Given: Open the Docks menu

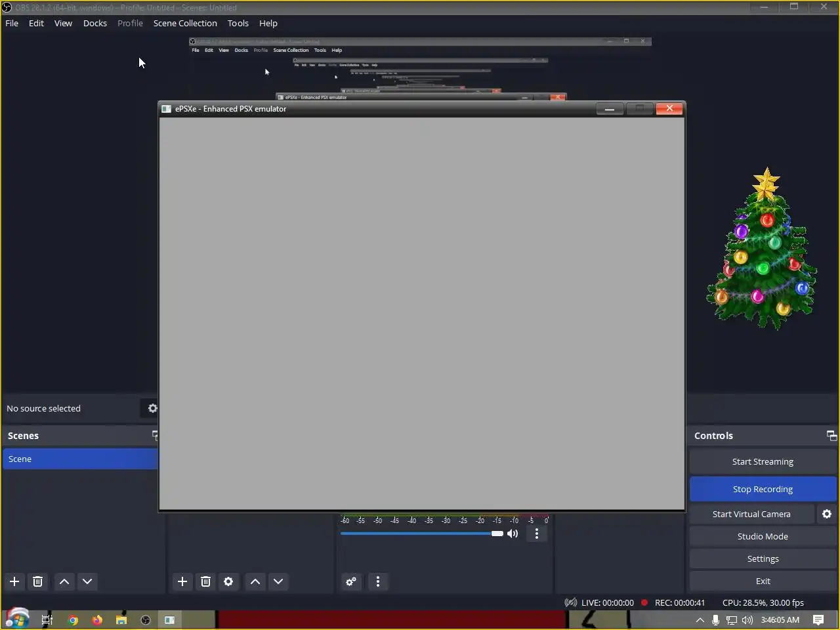Looking at the screenshot, I should [95, 23].
